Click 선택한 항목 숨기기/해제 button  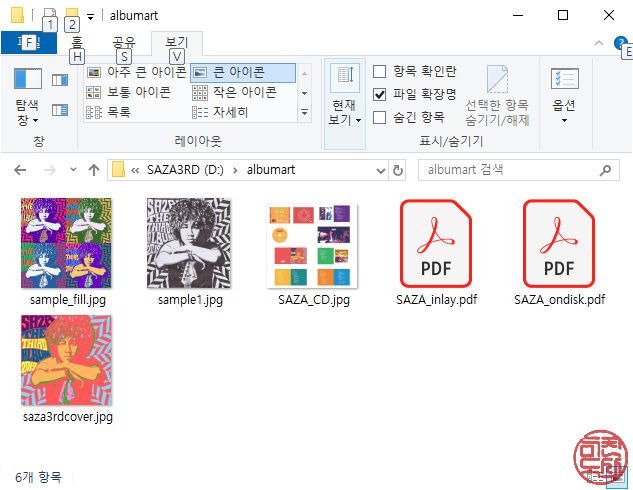tap(497, 96)
